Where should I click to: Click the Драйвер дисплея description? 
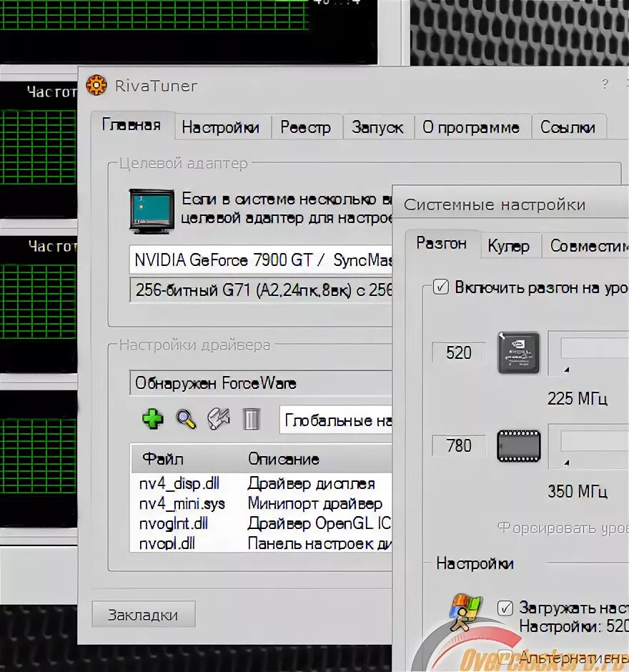pos(312,483)
